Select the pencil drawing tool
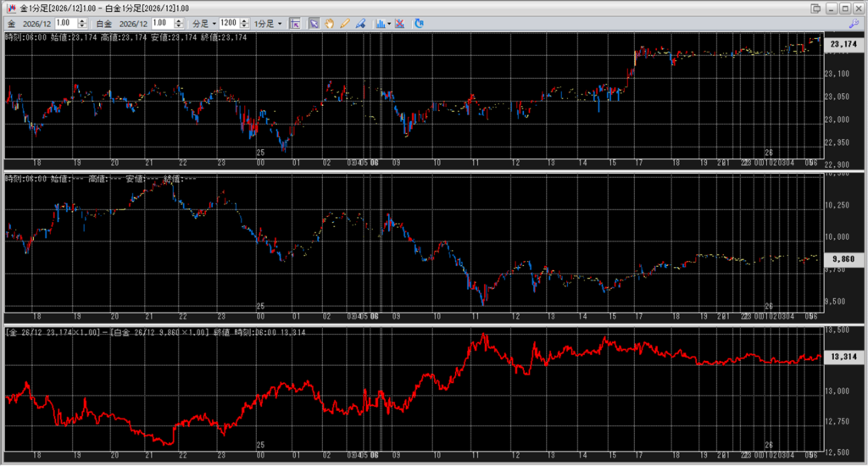868x466 pixels. click(x=345, y=24)
